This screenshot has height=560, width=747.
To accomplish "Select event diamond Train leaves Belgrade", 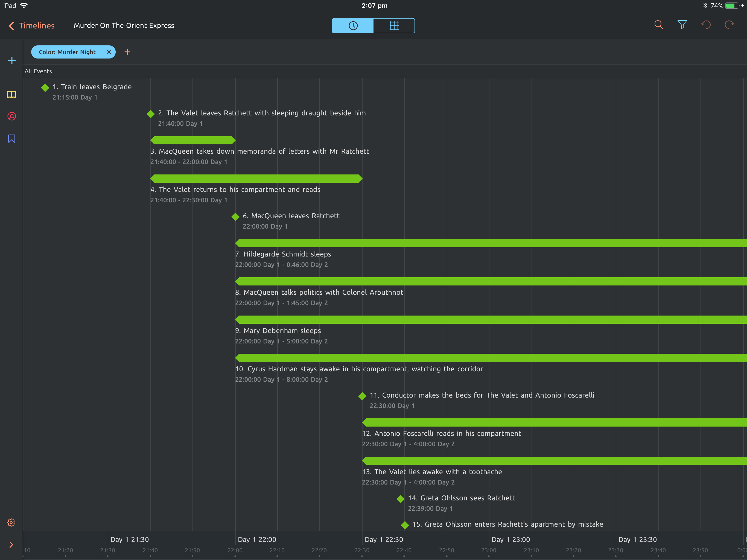I will coord(45,88).
